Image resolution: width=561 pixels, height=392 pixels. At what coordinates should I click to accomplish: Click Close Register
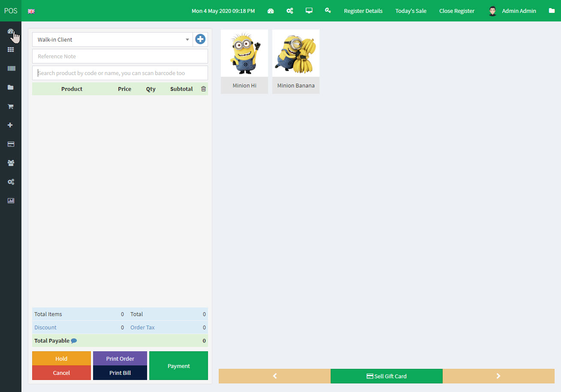pos(457,11)
